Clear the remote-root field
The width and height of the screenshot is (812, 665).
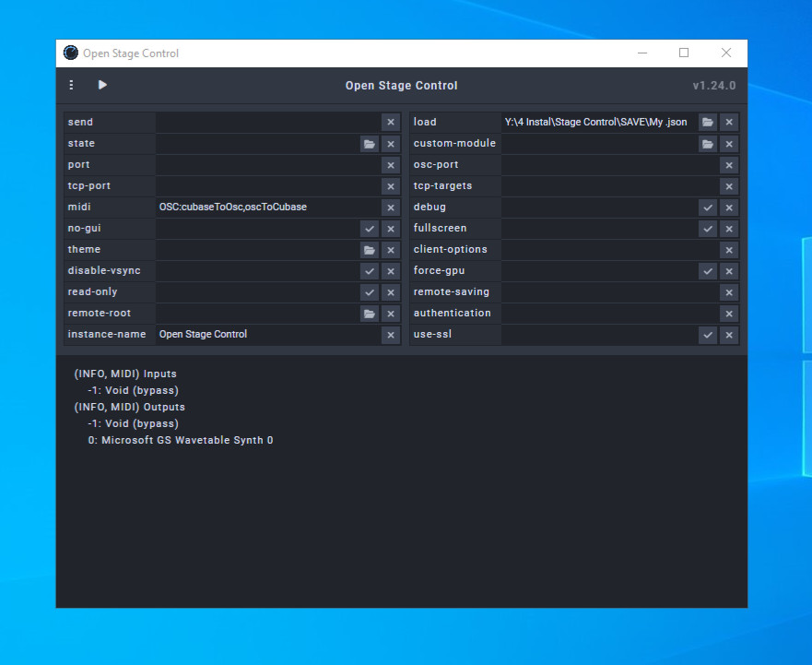pyautogui.click(x=391, y=314)
